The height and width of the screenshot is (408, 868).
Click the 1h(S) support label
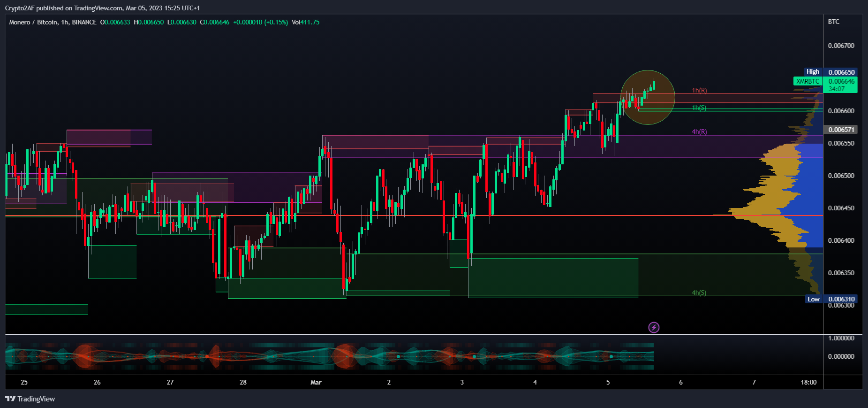pyautogui.click(x=699, y=108)
